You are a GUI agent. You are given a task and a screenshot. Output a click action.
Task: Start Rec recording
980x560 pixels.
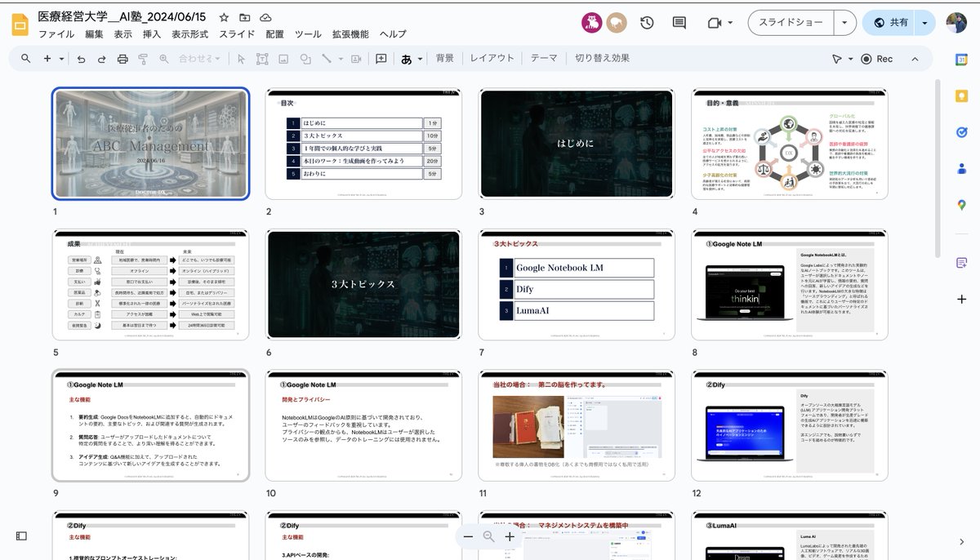point(878,59)
